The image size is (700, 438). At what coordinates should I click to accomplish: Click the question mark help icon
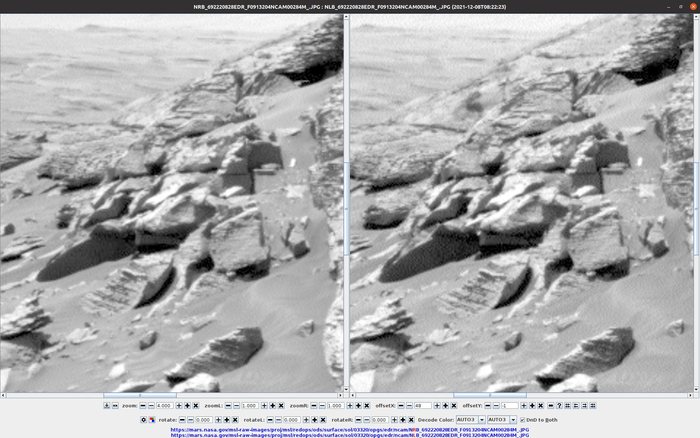[x=559, y=406]
